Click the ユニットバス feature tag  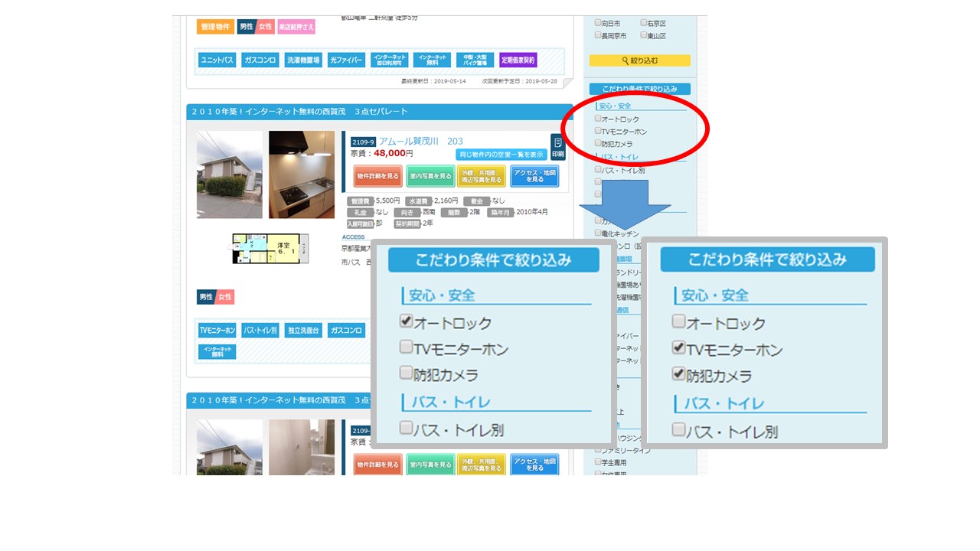click(217, 60)
